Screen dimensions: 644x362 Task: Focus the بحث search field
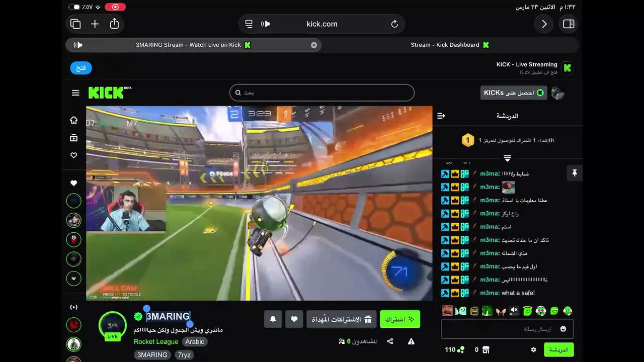click(322, 93)
